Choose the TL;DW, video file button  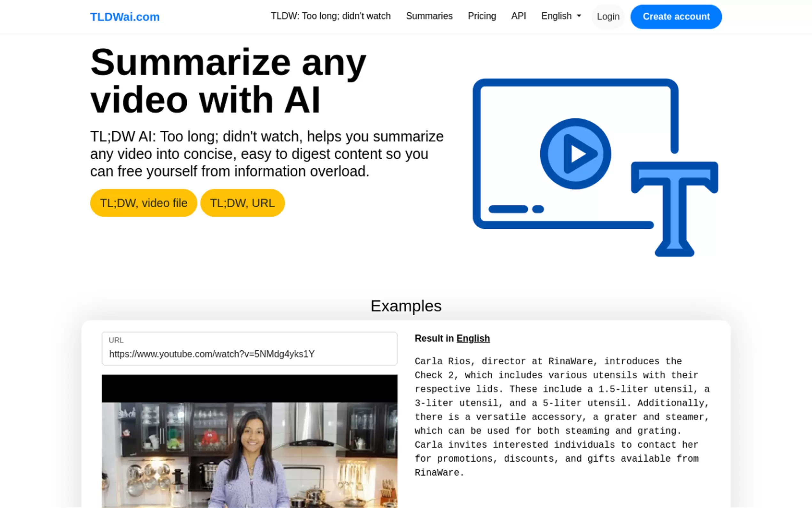[x=143, y=203]
